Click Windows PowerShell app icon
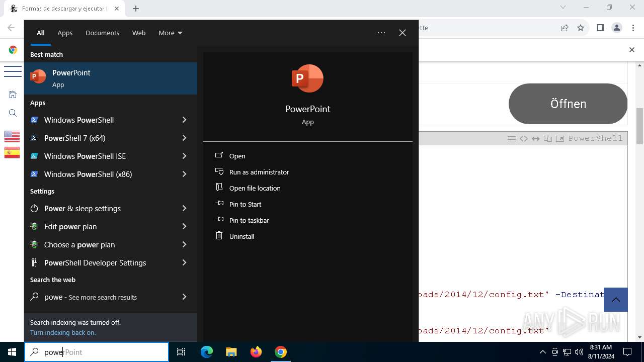The height and width of the screenshot is (362, 644). [34, 120]
